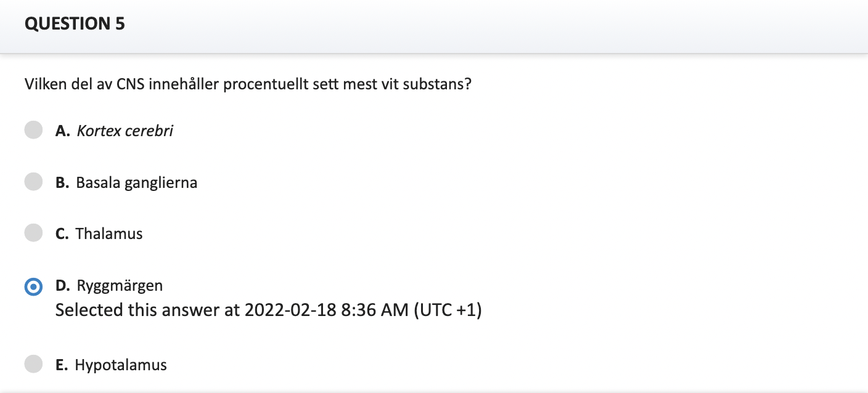Mark the Thalamus radio button
The height and width of the screenshot is (393, 868).
tap(33, 233)
